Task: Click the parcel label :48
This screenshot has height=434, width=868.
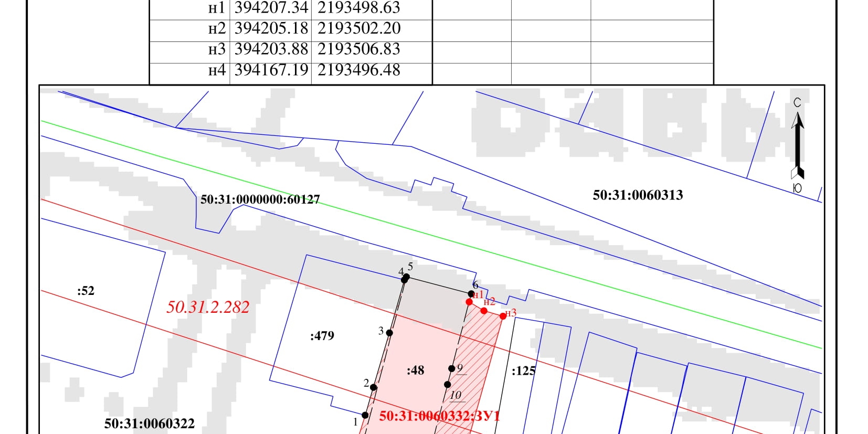Action: [415, 371]
